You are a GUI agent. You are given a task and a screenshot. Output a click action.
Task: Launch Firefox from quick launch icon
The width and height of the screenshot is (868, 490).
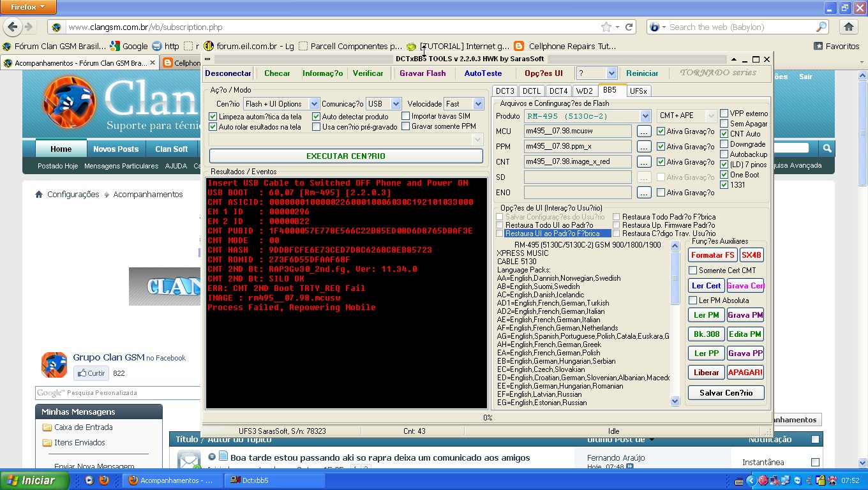click(x=104, y=480)
